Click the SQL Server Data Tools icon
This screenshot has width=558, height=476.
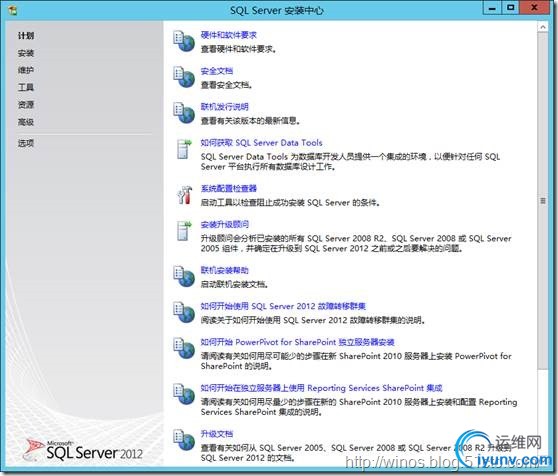pyautogui.click(x=184, y=149)
